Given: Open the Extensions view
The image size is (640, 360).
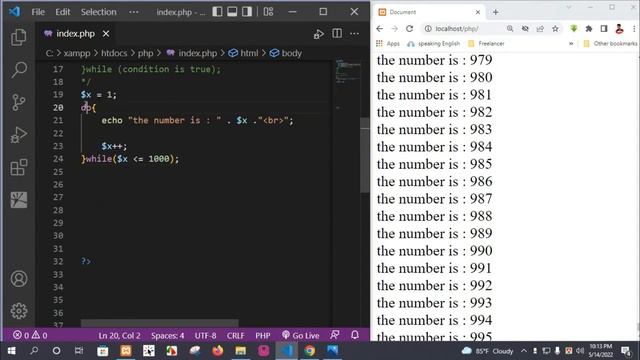Looking at the screenshot, I should pyautogui.click(x=19, y=167).
